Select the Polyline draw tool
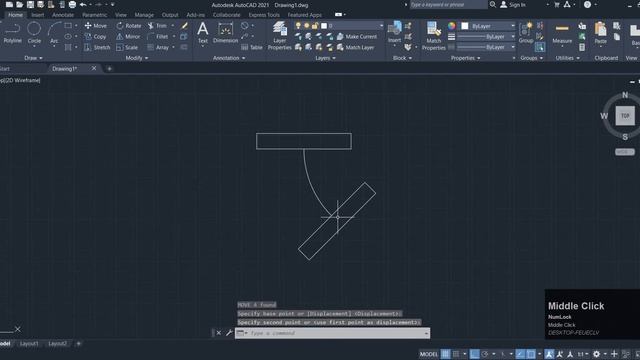 tap(12, 33)
